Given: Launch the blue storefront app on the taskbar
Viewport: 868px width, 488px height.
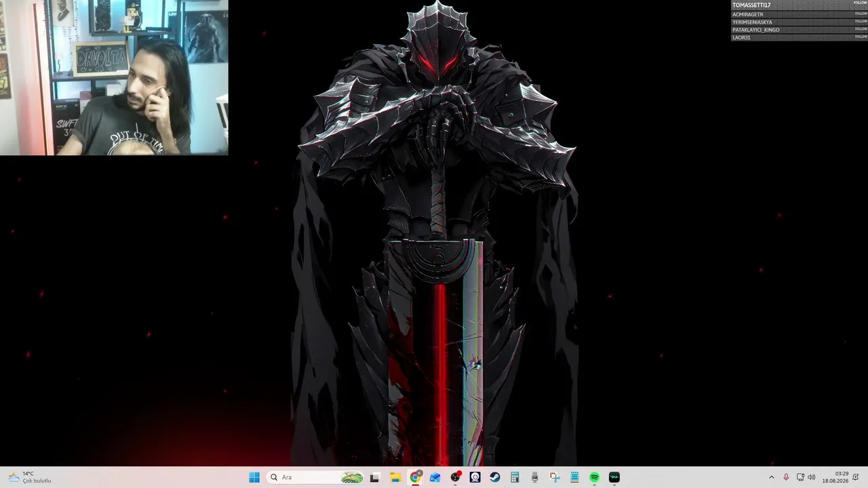Looking at the screenshot, I should [x=435, y=477].
